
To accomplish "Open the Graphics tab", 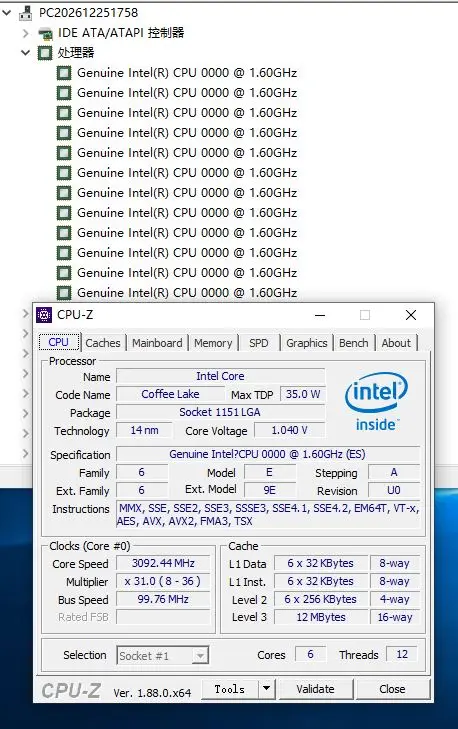I will [306, 343].
